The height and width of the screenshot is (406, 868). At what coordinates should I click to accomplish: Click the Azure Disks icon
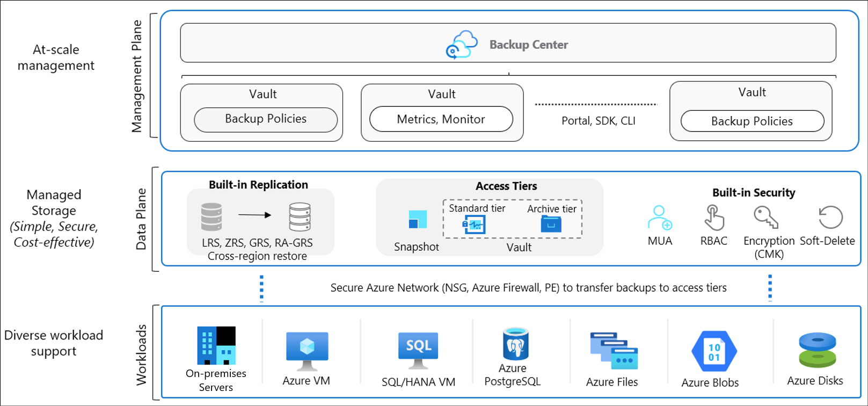818,350
